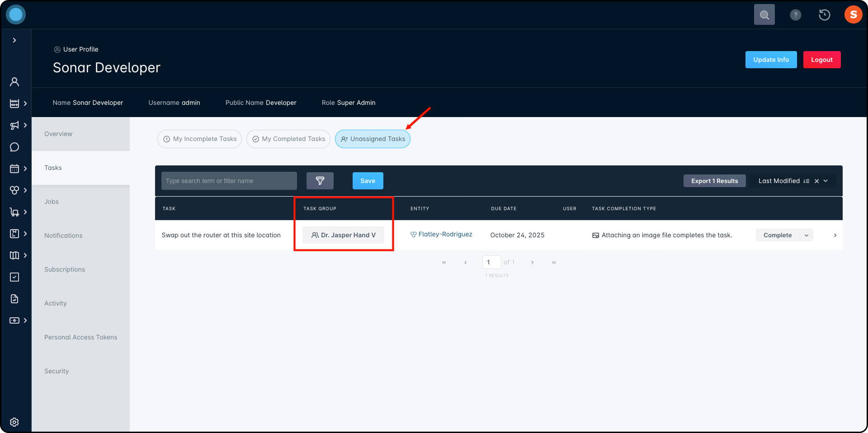Click the Update Info button
The image size is (868, 433).
click(x=771, y=60)
